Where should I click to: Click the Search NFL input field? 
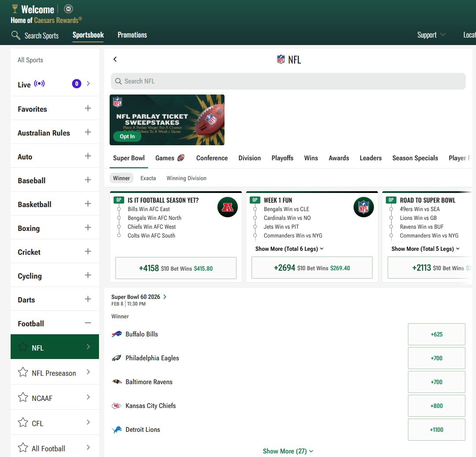(288, 81)
